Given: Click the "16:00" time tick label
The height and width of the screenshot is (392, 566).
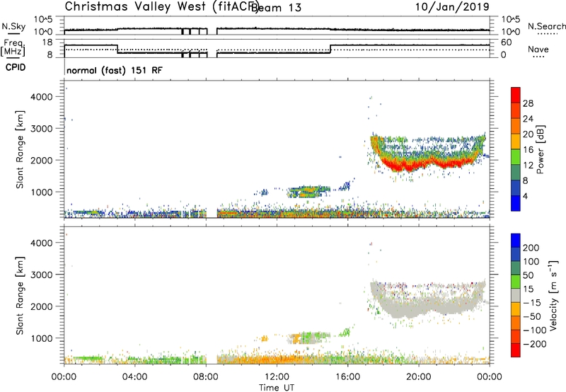Looking at the screenshot, I should 347,377.
